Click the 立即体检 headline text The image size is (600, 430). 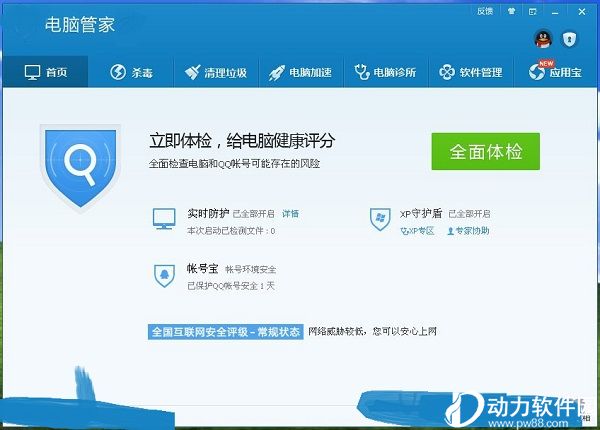(x=242, y=141)
